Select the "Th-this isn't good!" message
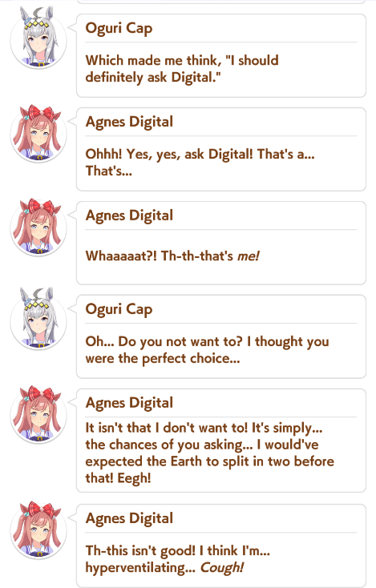 coord(177,558)
